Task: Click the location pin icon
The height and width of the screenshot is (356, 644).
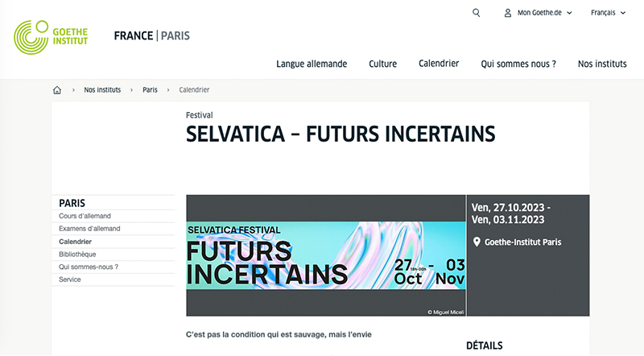Action: (477, 242)
